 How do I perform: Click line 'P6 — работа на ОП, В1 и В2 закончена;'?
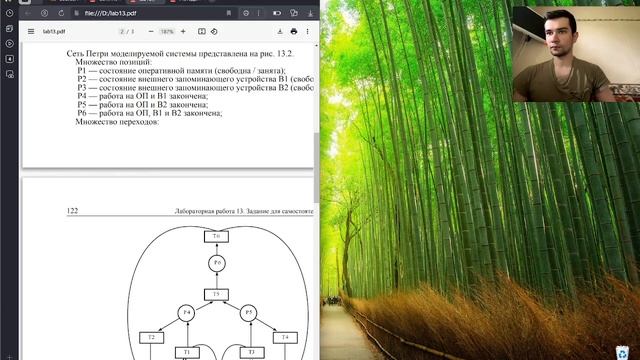pyautogui.click(x=150, y=113)
